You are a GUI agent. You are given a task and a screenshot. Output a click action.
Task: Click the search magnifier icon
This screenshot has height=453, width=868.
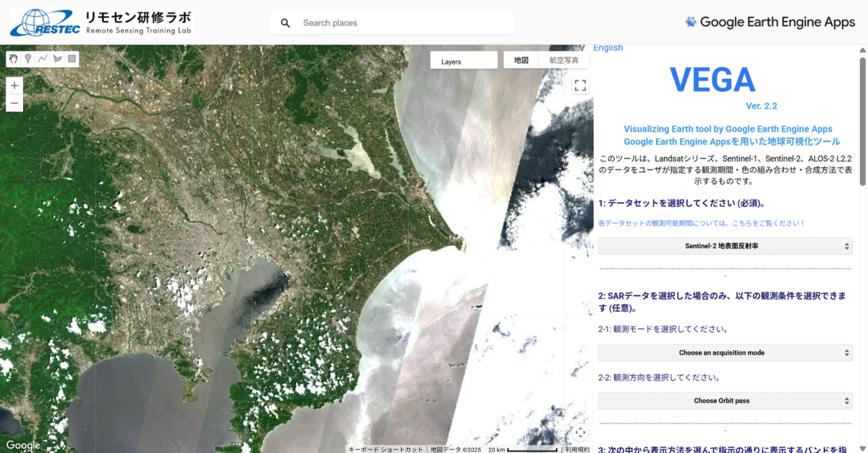[x=286, y=23]
